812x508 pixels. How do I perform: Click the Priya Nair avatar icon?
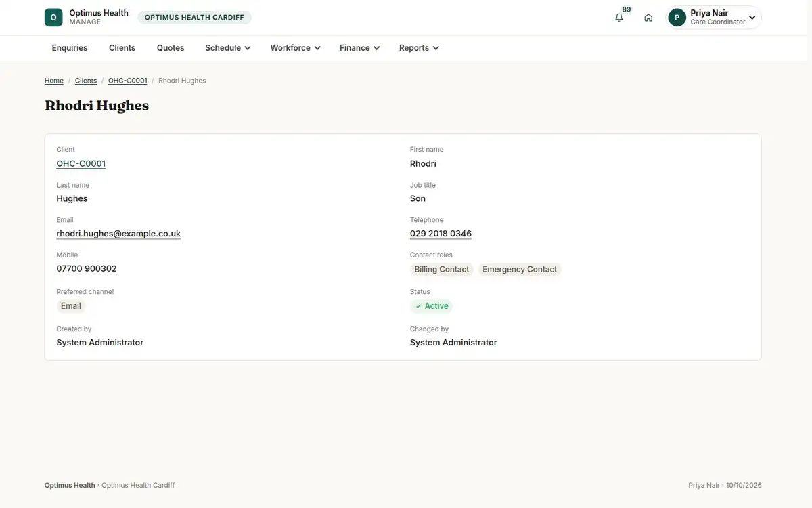point(677,18)
